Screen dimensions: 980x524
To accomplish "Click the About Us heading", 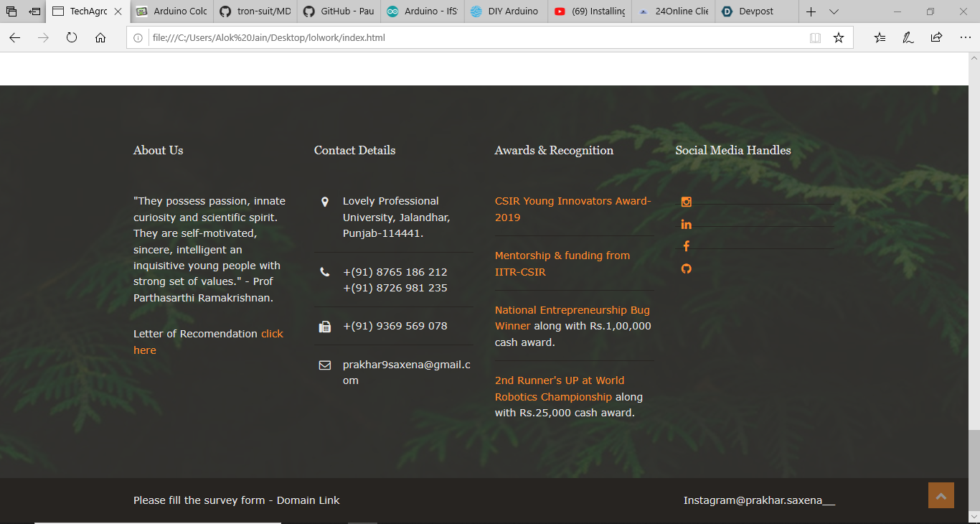I will [159, 150].
